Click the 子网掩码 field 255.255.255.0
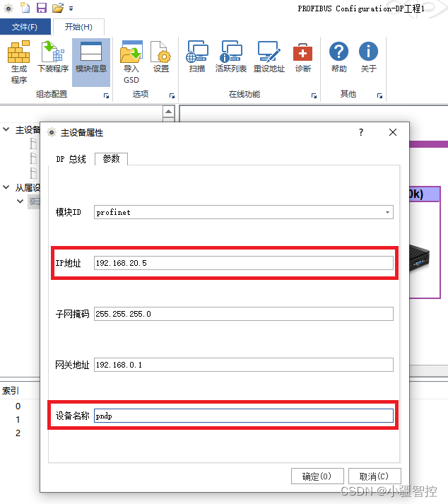The width and height of the screenshot is (448, 504). click(243, 314)
